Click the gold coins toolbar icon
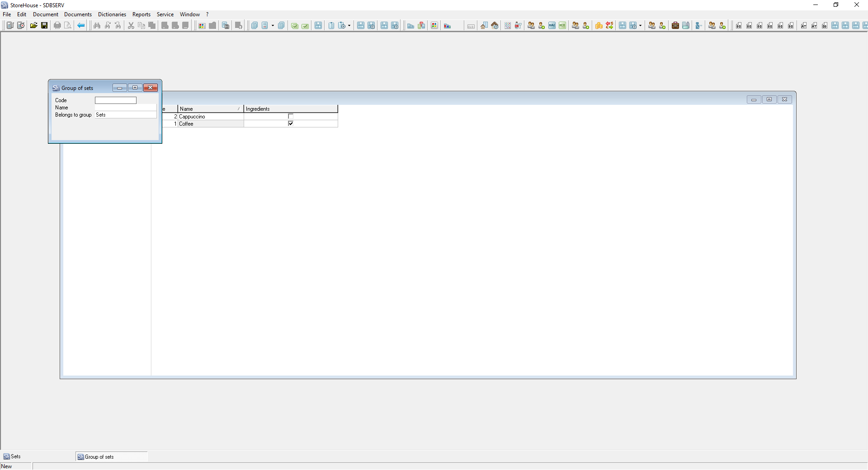 (x=599, y=25)
